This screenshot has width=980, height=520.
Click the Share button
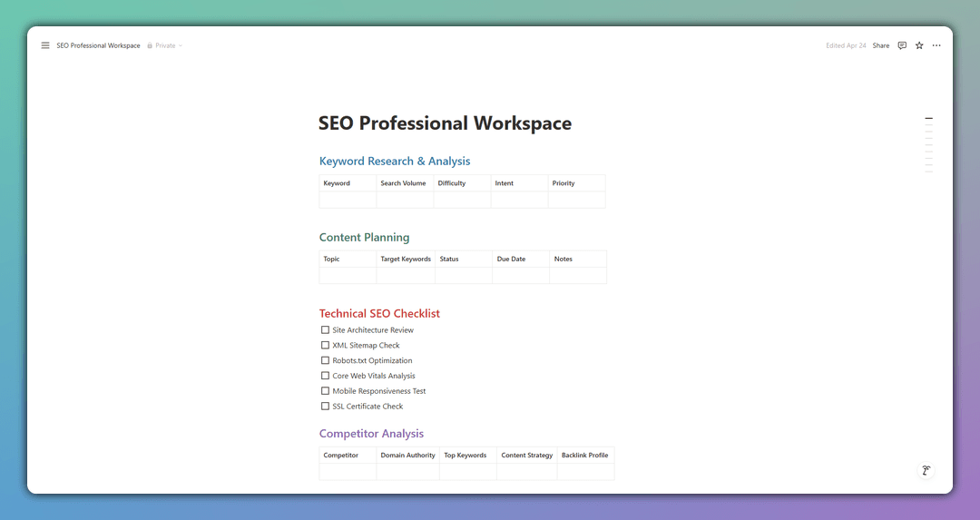881,45
